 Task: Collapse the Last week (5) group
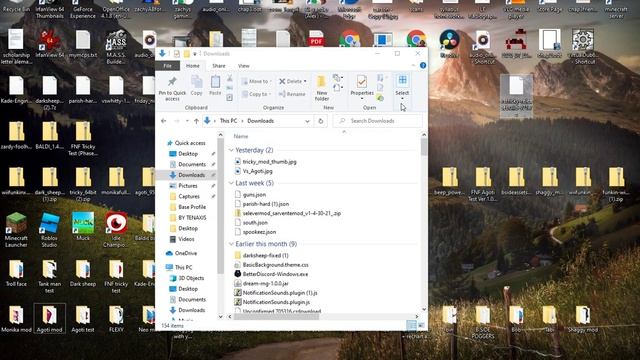(x=231, y=183)
